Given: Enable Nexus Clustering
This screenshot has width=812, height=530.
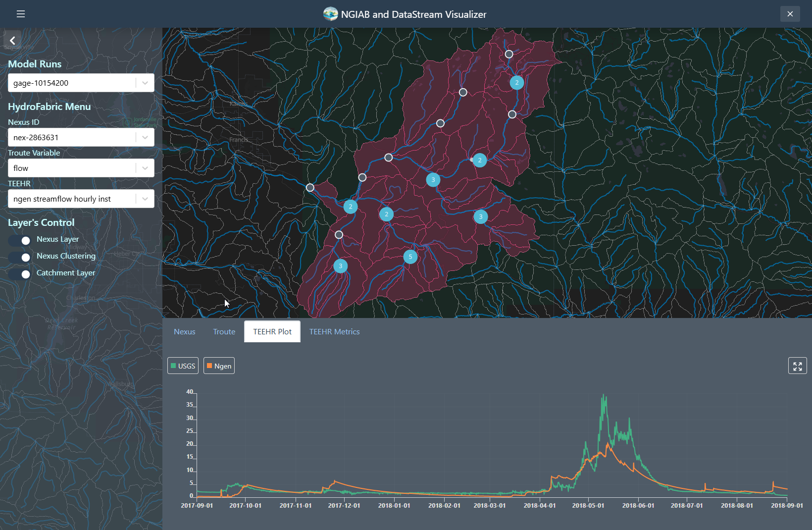Looking at the screenshot, I should point(19,257).
